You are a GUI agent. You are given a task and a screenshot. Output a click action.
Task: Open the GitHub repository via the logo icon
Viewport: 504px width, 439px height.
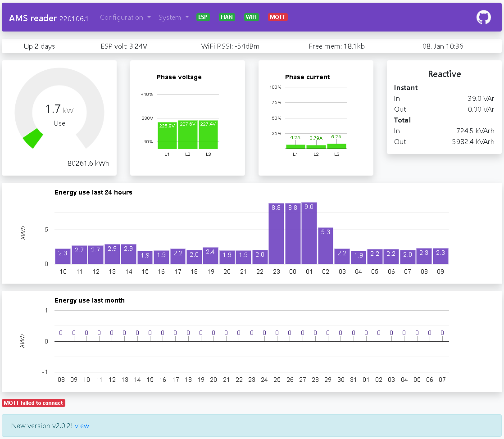click(x=483, y=17)
